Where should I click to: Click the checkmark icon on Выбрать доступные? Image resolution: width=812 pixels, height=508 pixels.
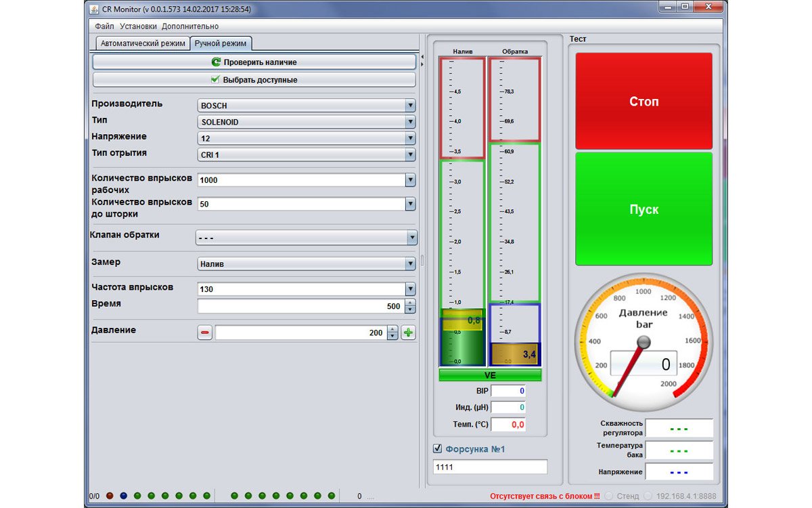click(216, 79)
